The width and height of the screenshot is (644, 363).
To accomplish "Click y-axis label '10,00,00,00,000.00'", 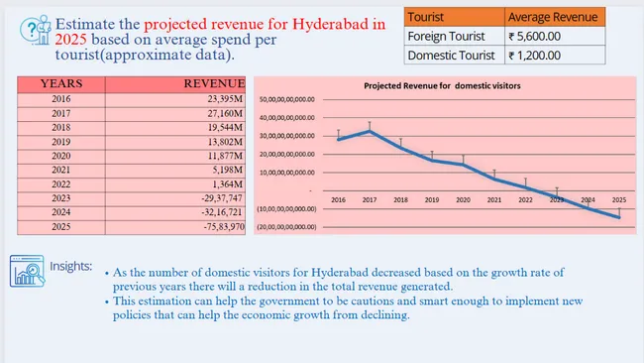I will coord(286,173).
